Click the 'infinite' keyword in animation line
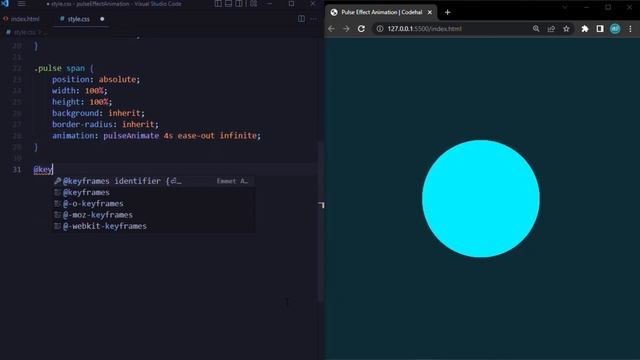Screen dimensions: 640x360 (238, 136)
